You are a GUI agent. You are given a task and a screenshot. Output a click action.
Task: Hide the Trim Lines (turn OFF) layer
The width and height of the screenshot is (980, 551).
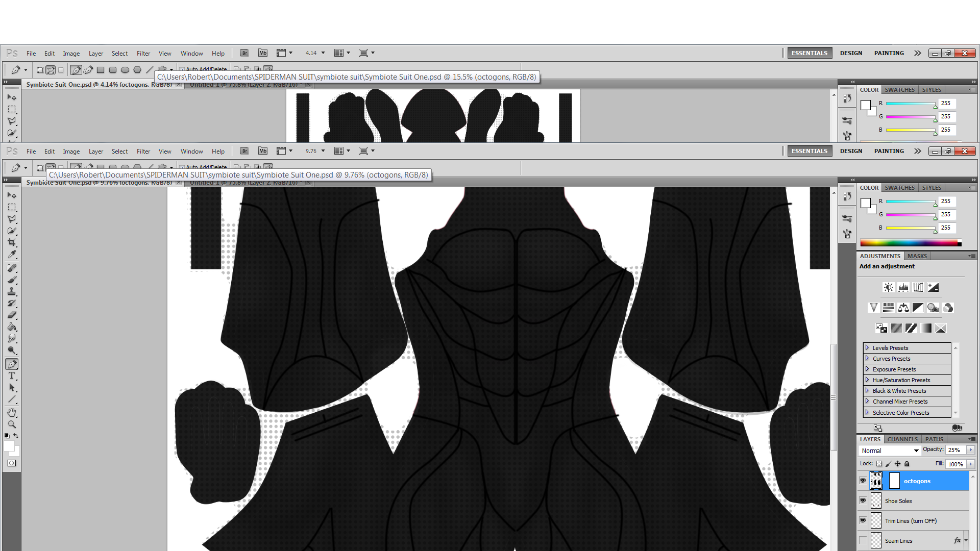click(863, 520)
